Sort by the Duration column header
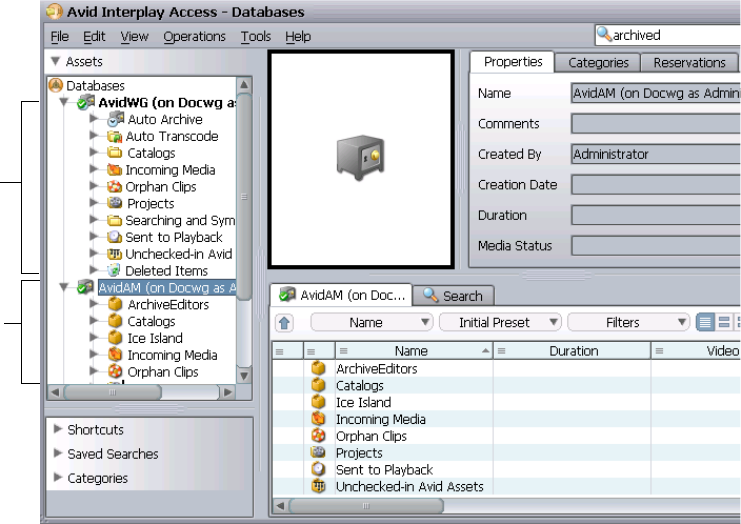 click(x=572, y=351)
